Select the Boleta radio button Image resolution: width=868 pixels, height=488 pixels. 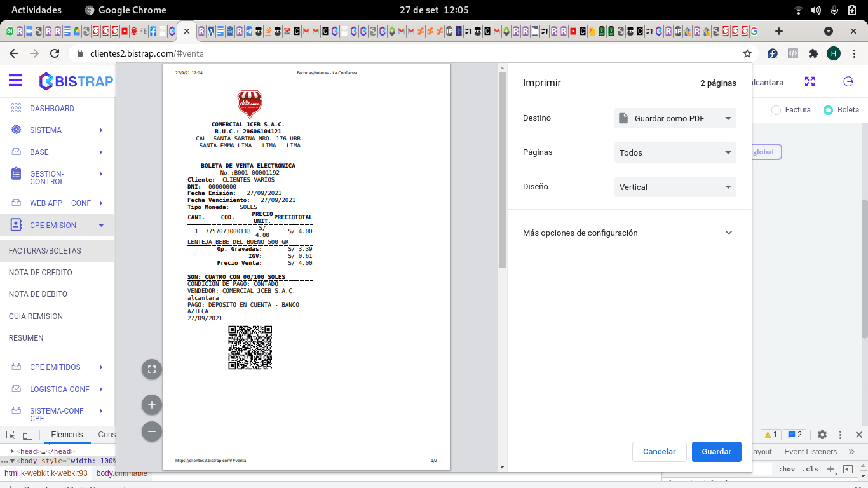click(828, 110)
